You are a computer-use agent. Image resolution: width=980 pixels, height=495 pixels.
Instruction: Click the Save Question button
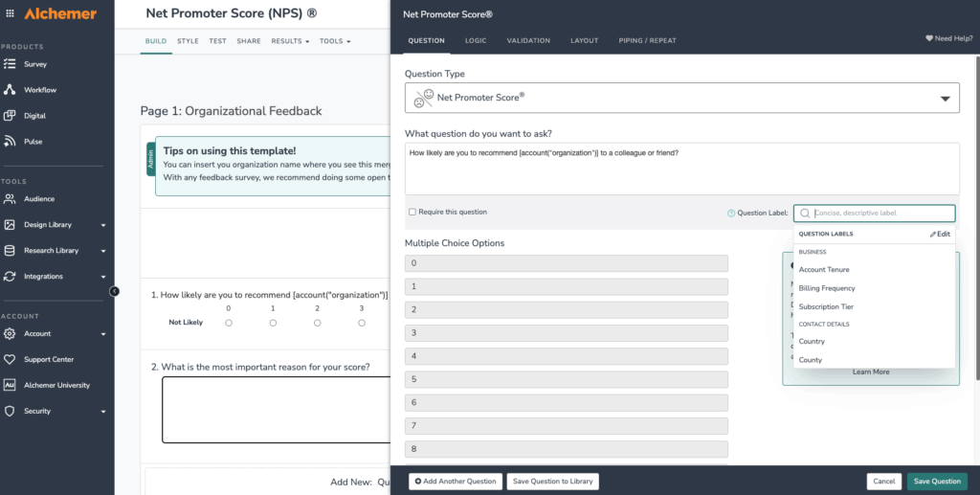(937, 482)
